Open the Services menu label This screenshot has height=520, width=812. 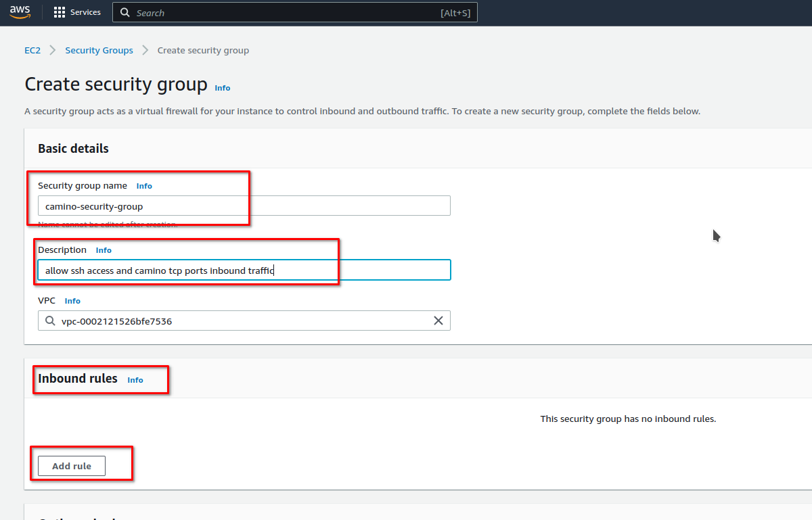85,12
